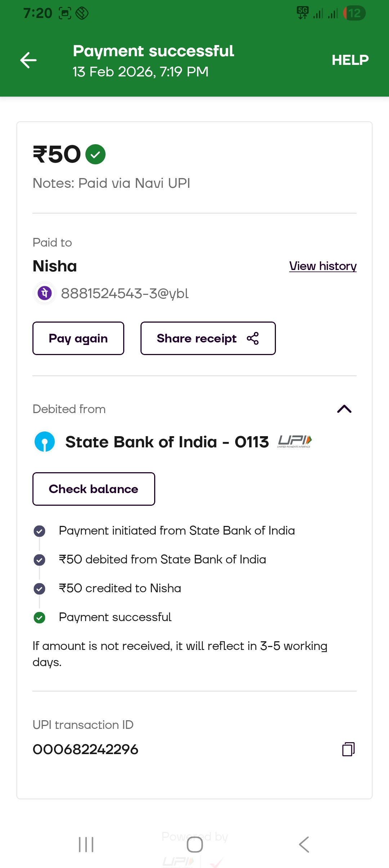This screenshot has width=389, height=868.
Task: Tap the green checkmark next to ₹50
Action: 95,154
